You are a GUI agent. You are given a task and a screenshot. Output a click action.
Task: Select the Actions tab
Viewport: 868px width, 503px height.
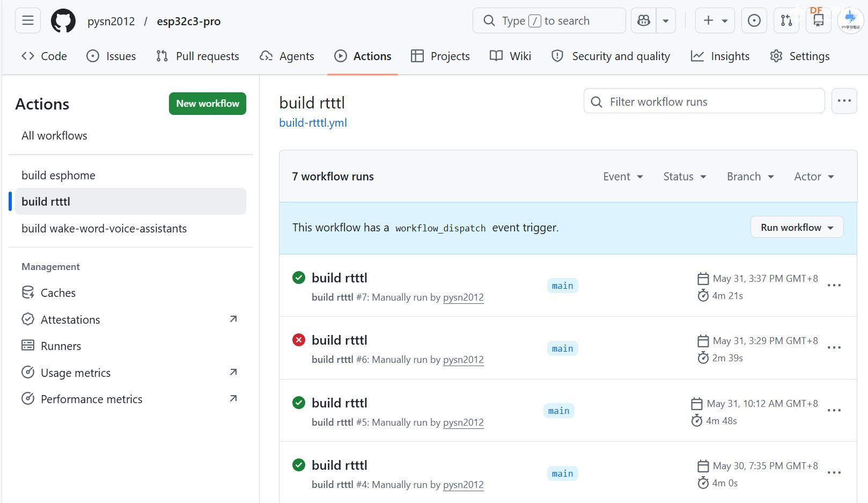point(363,56)
